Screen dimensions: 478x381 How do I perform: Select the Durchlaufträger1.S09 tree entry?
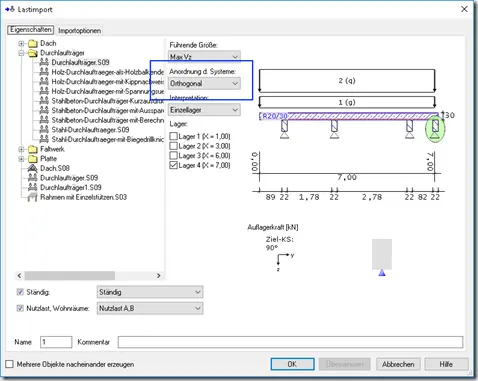[71, 188]
